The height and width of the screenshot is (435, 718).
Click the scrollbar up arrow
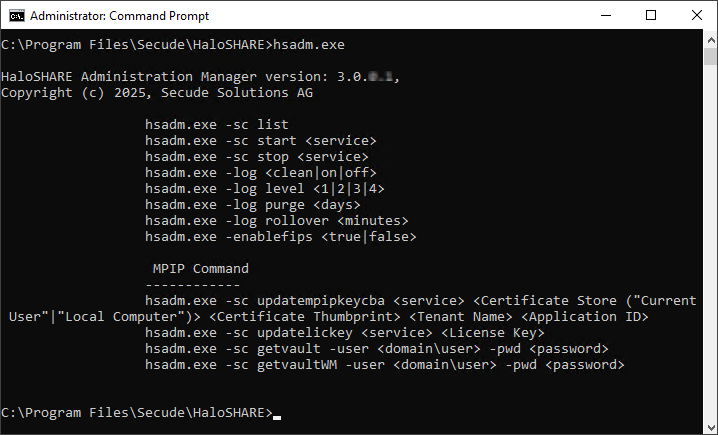[x=709, y=38]
